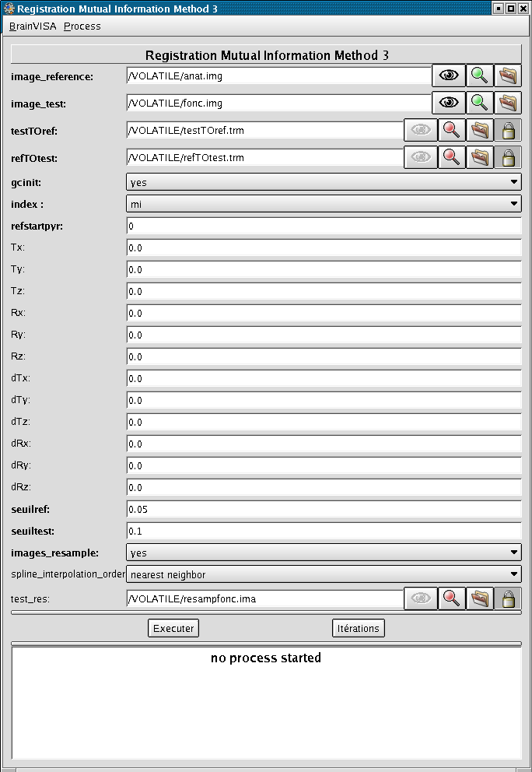
Task: Open folder browser for test_res output
Action: tap(480, 598)
